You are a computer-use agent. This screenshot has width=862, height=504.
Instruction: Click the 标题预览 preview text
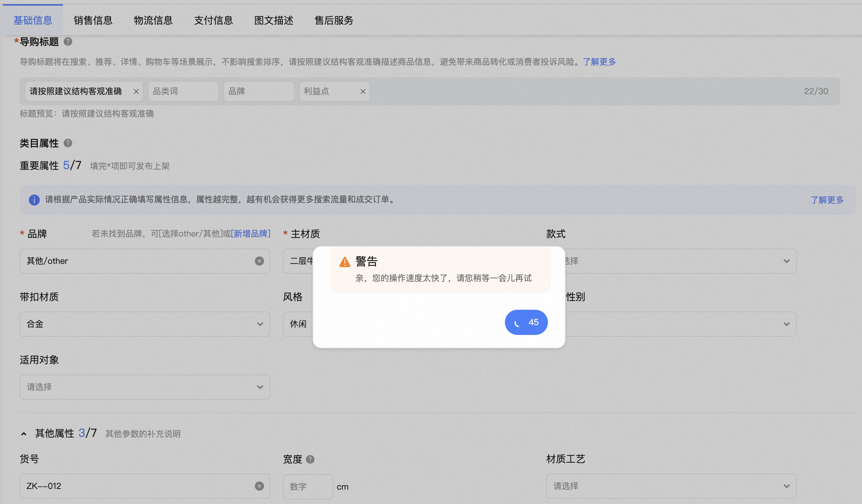click(x=87, y=114)
